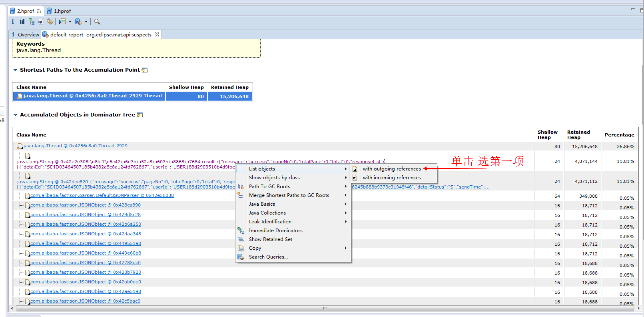Switch to the Overview tab
644x317 pixels.
[26, 34]
